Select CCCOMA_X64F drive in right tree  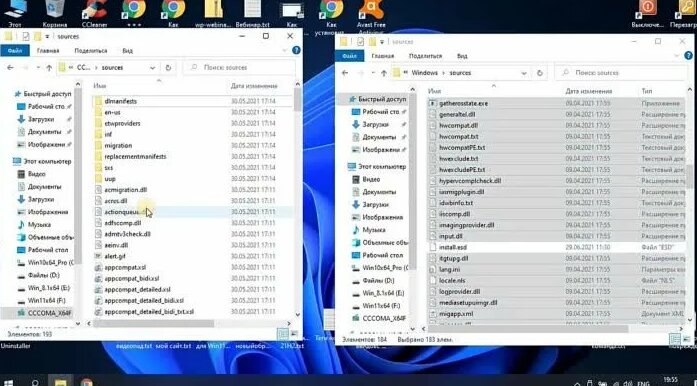379,318
